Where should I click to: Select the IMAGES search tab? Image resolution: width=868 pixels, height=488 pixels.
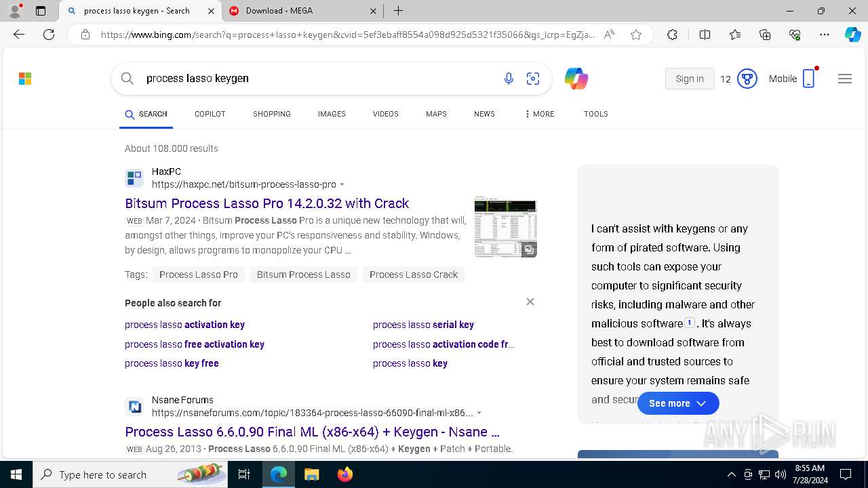pos(332,114)
